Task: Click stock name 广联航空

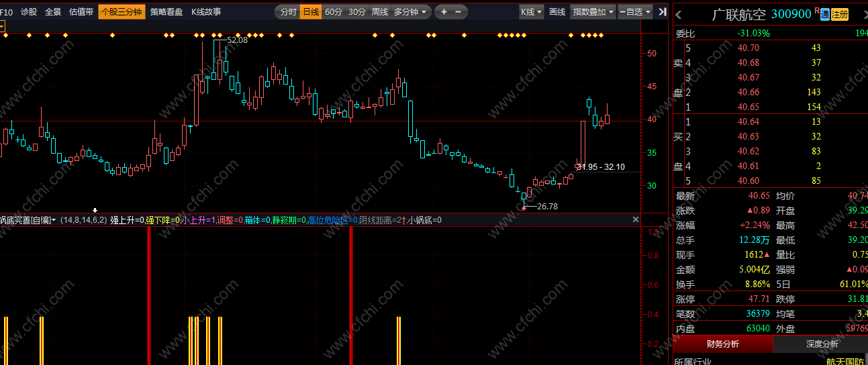Action: pyautogui.click(x=740, y=15)
